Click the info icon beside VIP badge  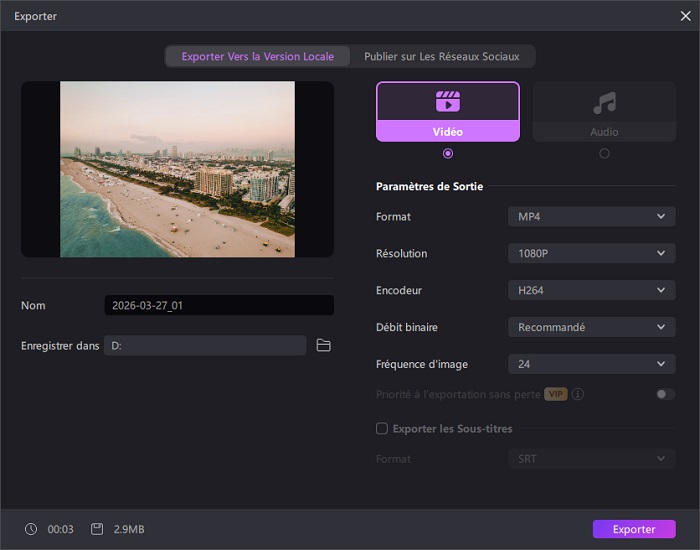coord(578,394)
